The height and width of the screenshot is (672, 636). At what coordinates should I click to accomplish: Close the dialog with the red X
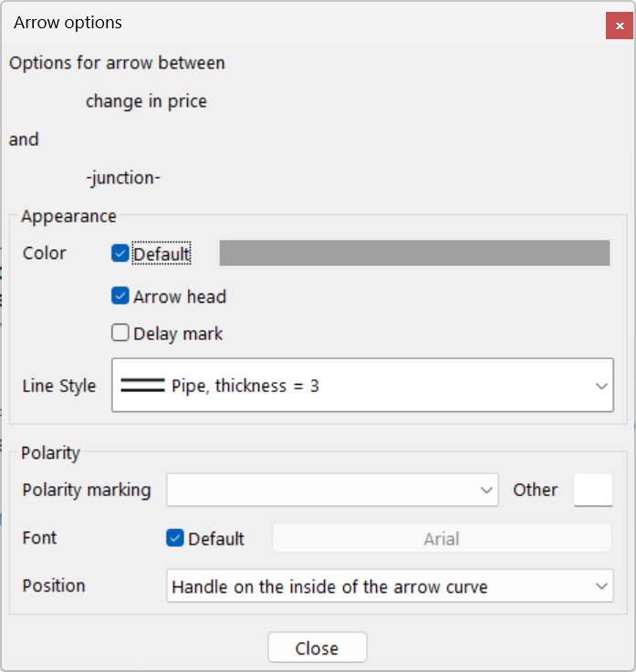(x=620, y=26)
